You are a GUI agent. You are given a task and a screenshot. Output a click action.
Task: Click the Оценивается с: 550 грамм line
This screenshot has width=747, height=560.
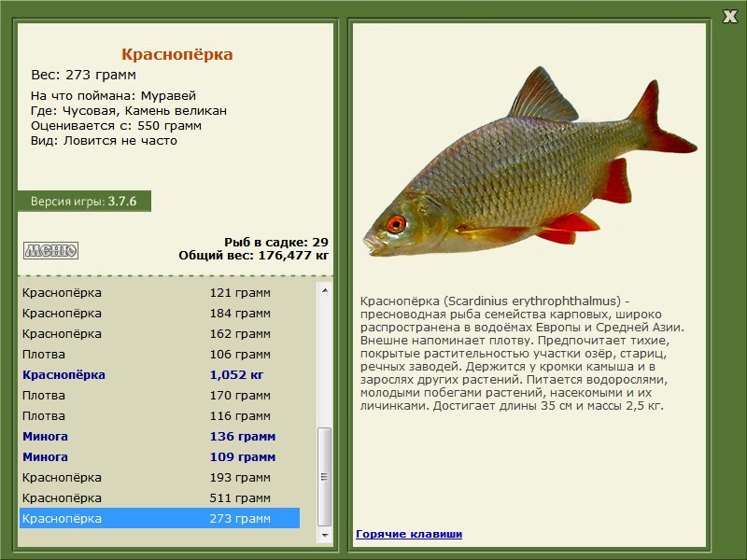tap(116, 126)
